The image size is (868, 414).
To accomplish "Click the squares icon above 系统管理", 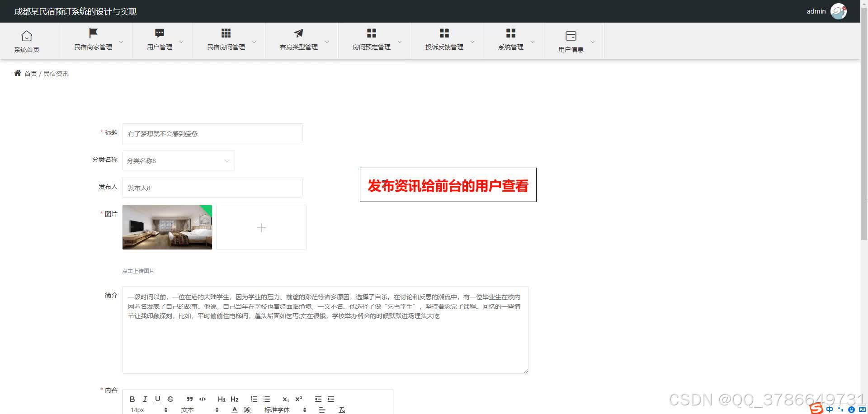I will point(511,33).
